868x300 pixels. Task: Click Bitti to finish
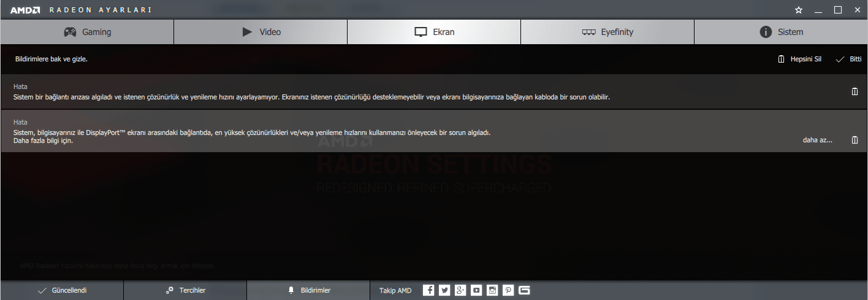point(848,60)
